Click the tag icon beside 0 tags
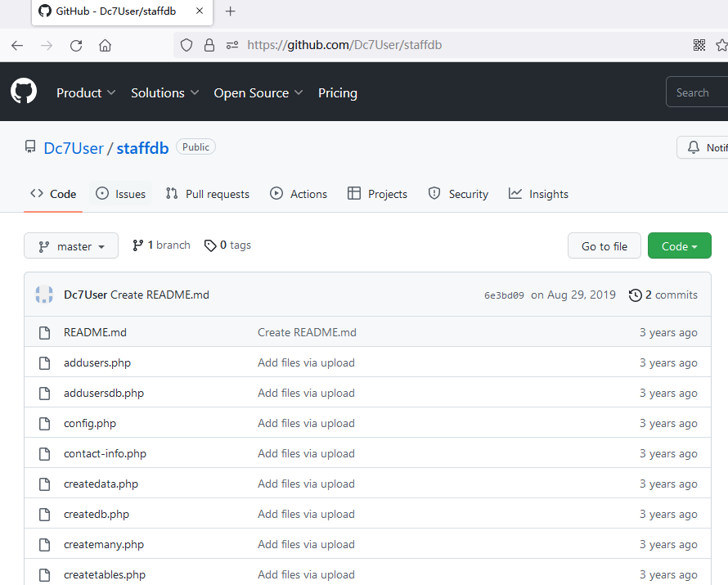Image resolution: width=728 pixels, height=585 pixels. point(210,245)
